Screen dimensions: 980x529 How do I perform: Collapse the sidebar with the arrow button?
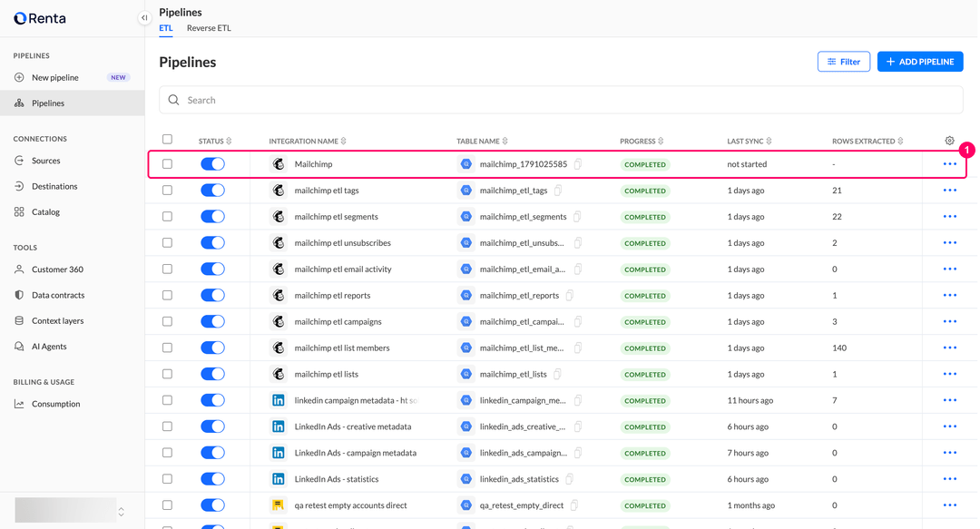144,17
